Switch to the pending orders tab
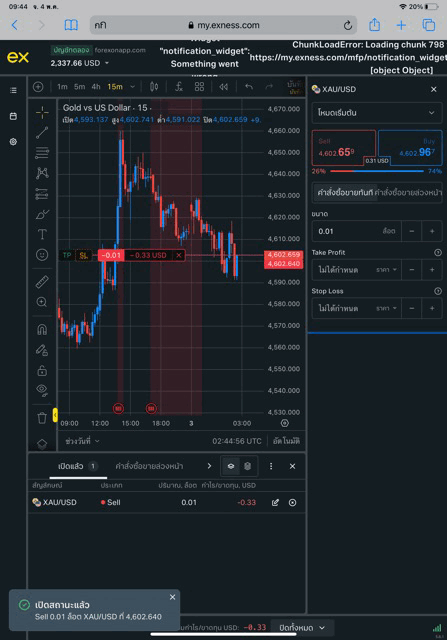 (x=149, y=466)
